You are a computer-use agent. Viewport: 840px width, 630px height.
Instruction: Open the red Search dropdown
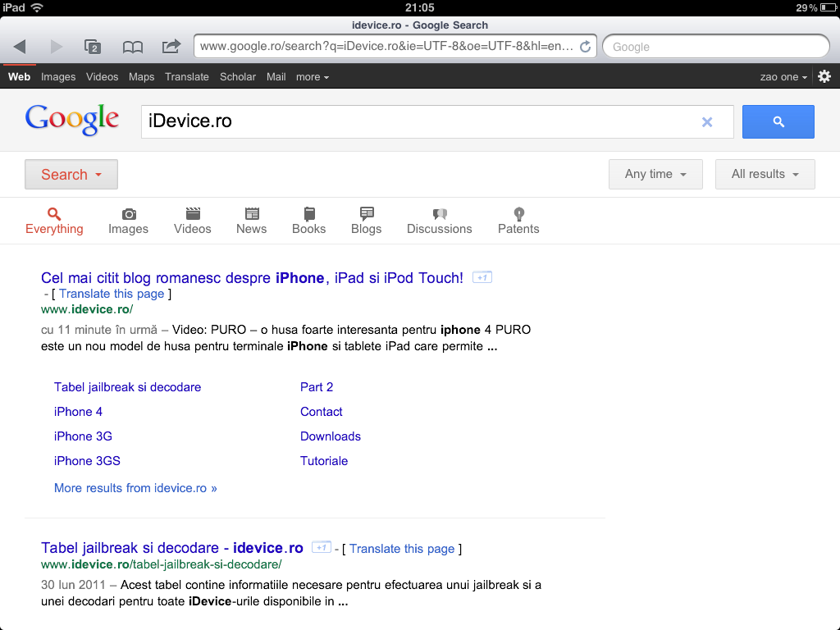pos(71,174)
